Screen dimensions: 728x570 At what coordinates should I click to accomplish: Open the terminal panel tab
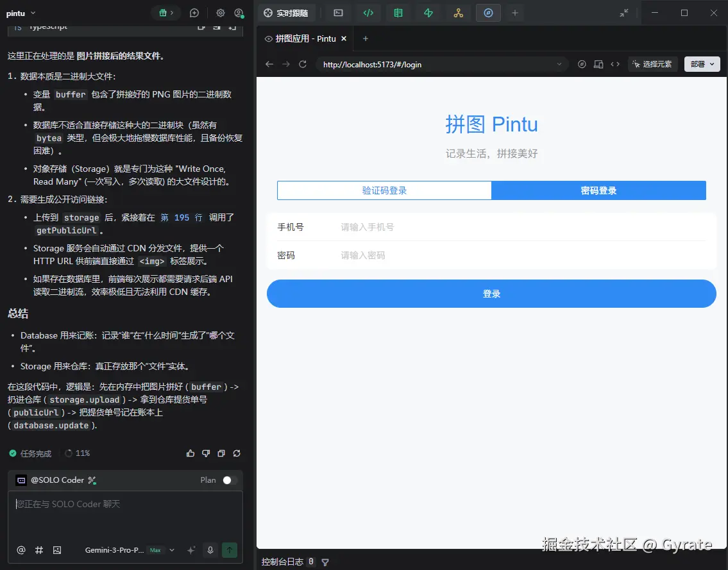click(x=339, y=13)
